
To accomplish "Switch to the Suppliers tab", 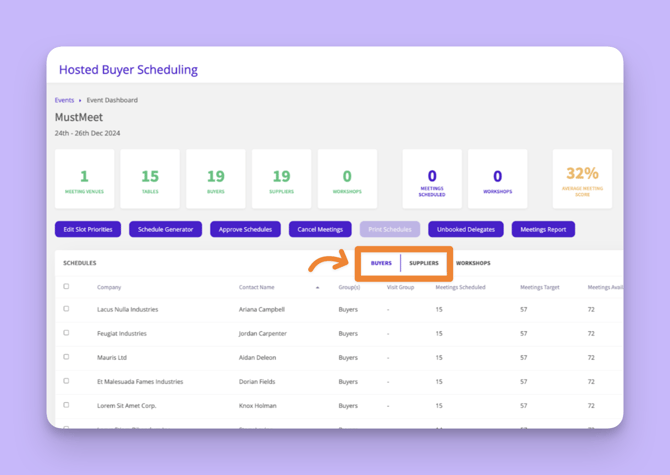I will click(x=424, y=263).
